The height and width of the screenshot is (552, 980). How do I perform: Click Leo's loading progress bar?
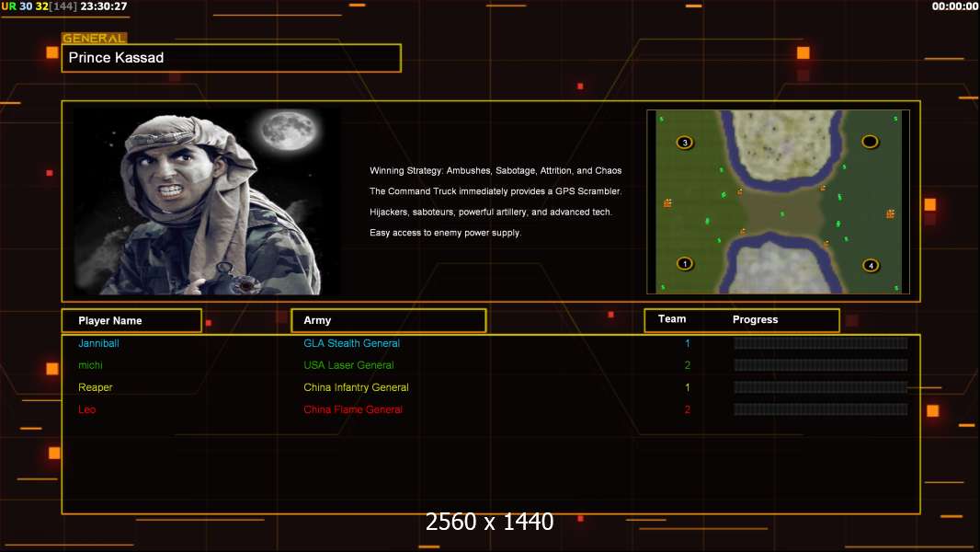point(821,409)
